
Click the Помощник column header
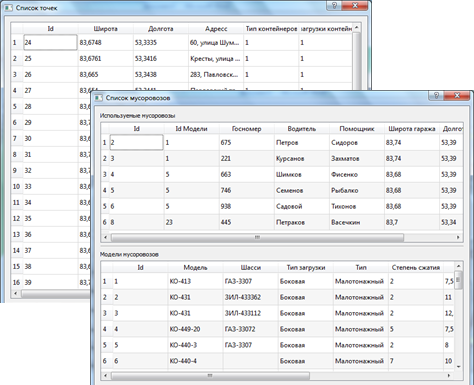pos(357,129)
